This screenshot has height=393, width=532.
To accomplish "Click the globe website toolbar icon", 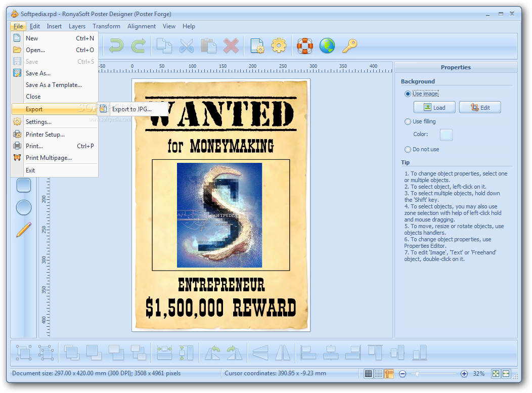I will 327,46.
